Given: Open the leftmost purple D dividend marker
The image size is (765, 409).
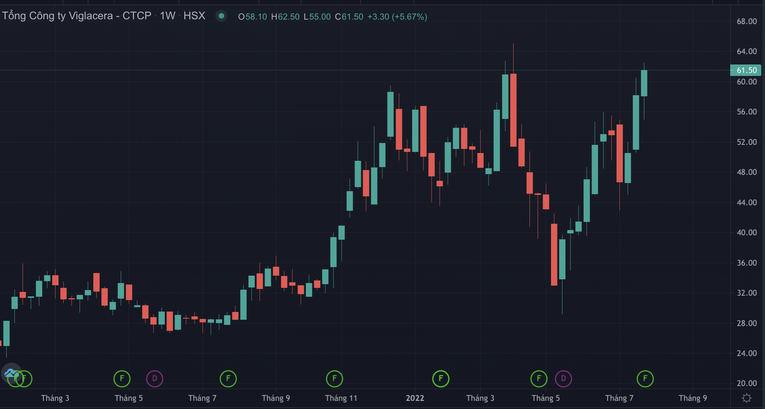Looking at the screenshot, I should point(154,378).
